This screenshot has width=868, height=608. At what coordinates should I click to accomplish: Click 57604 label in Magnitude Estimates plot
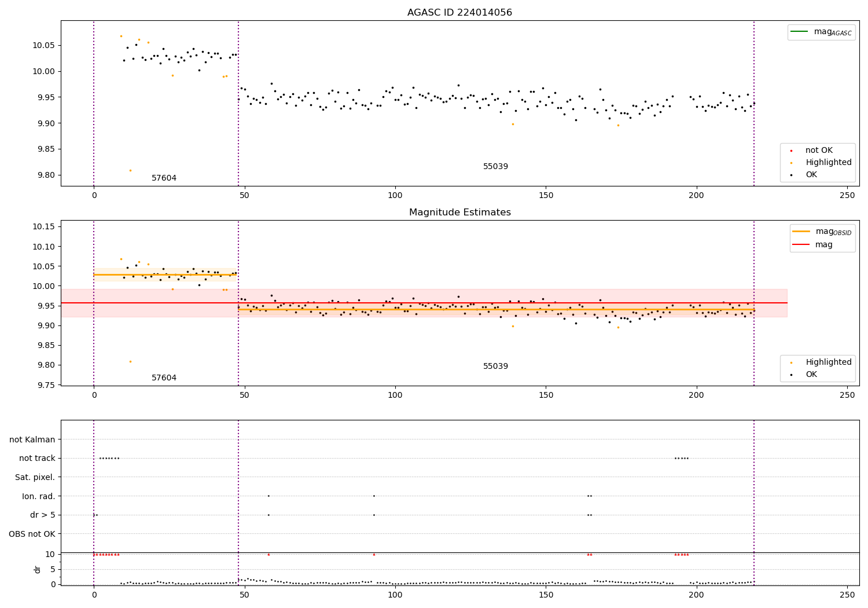tap(164, 378)
